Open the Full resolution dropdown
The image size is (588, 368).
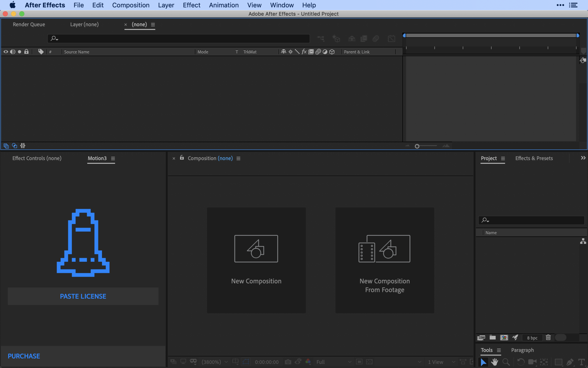334,362
